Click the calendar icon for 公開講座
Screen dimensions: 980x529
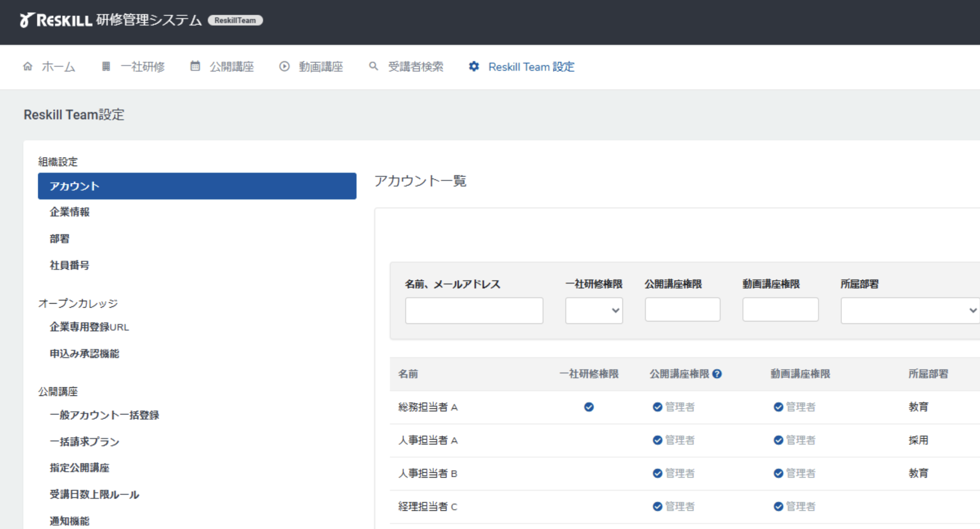(195, 66)
